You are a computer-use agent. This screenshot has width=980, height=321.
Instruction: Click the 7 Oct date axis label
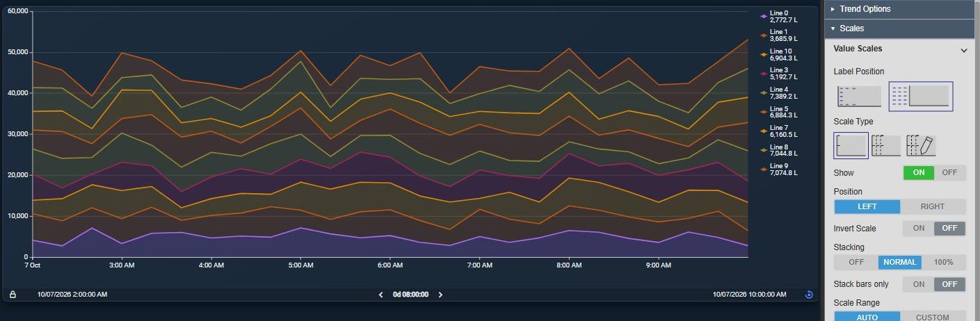(34, 265)
